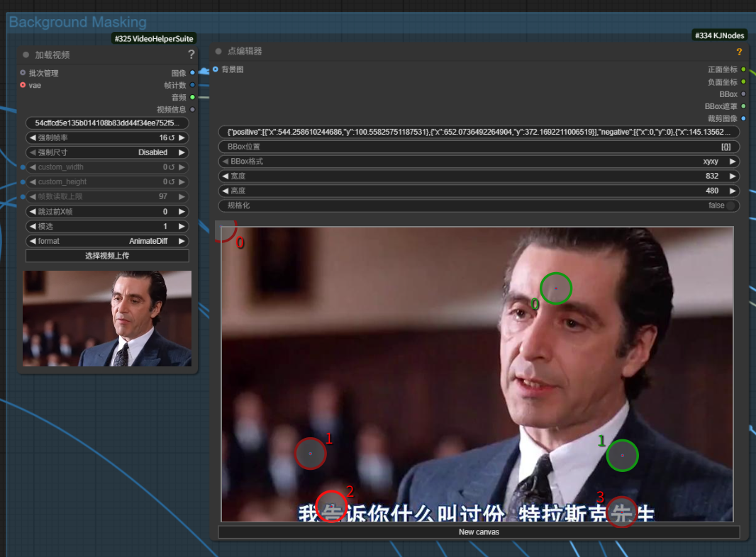Viewport: 756px width, 557px height.
Task: Open the 强制尺寸 Disabled combo list
Action: tap(107, 152)
